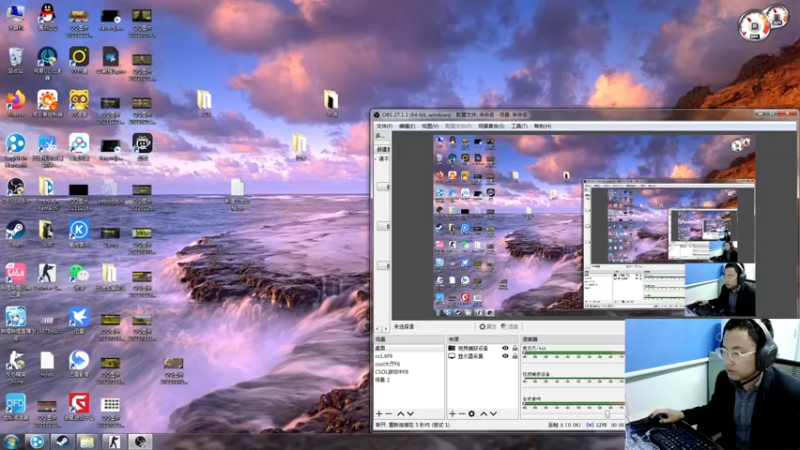Select the csol大厅F6 scene
The width and height of the screenshot is (800, 450).
[x=409, y=364]
